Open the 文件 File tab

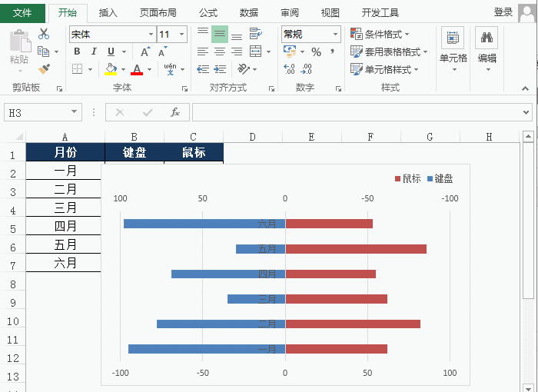point(22,13)
